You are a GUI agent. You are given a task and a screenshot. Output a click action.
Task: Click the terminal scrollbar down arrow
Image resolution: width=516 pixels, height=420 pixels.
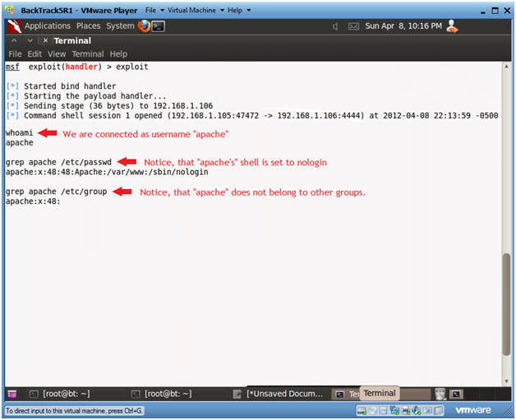(506, 381)
